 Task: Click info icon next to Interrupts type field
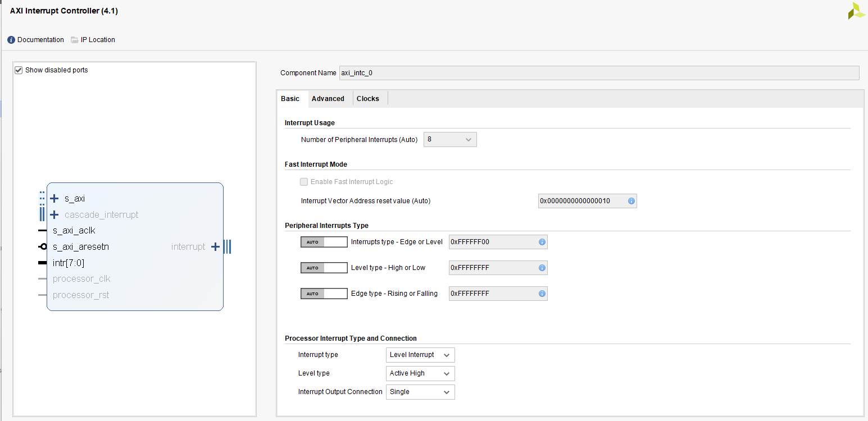pos(541,241)
